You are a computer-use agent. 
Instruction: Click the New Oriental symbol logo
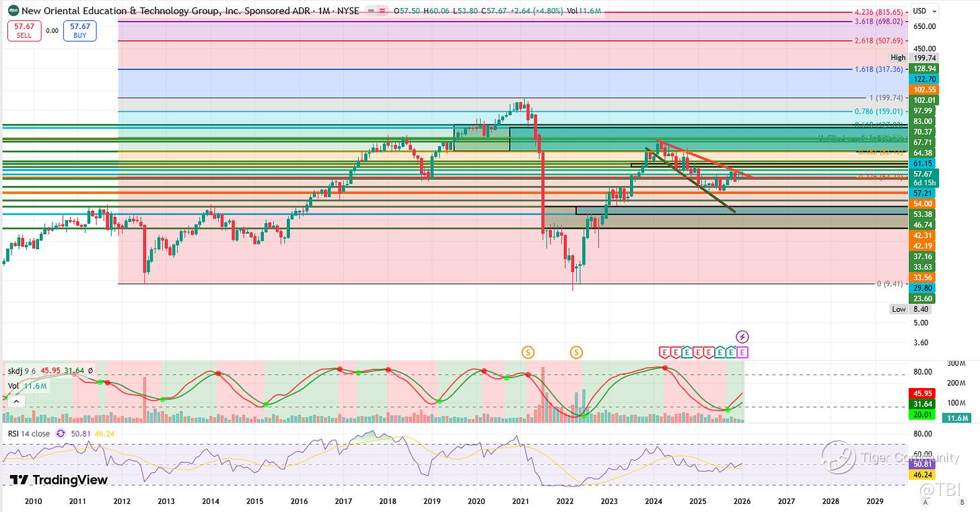(13, 11)
